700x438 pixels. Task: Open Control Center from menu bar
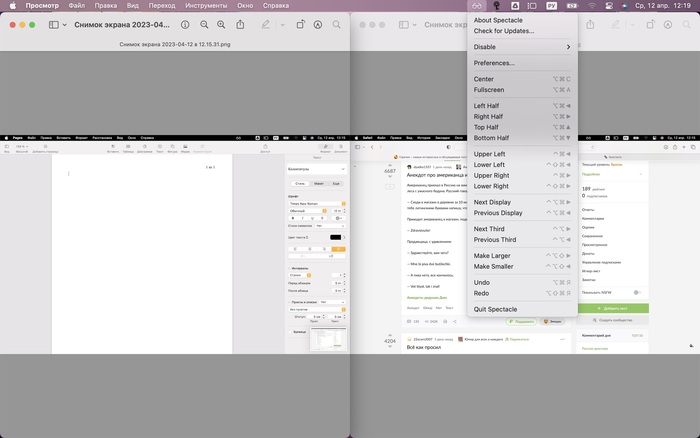609,6
